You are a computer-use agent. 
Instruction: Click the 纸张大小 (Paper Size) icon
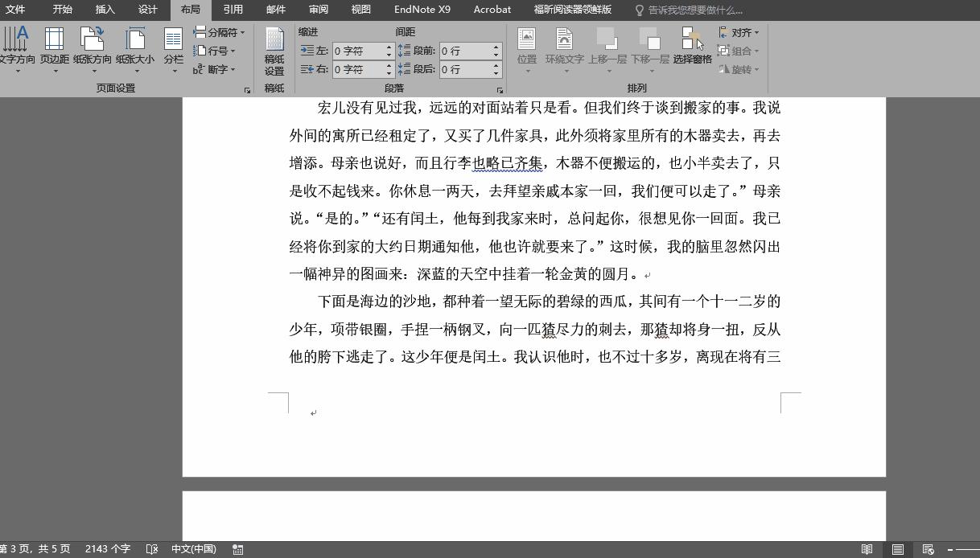[135, 48]
